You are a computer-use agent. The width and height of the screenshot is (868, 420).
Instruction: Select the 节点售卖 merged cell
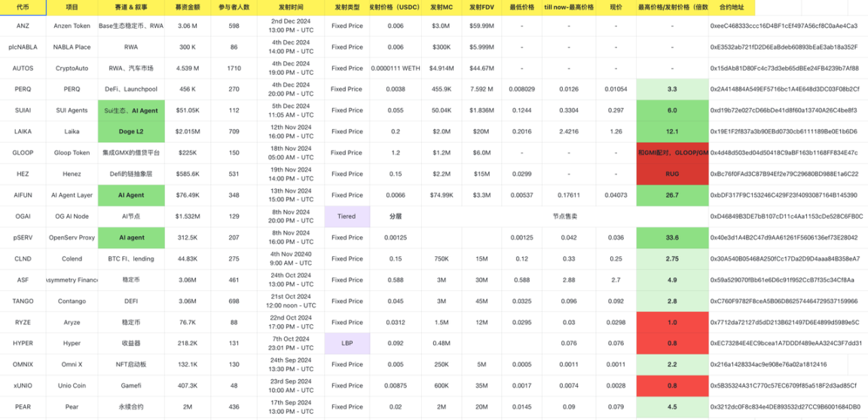(x=564, y=216)
